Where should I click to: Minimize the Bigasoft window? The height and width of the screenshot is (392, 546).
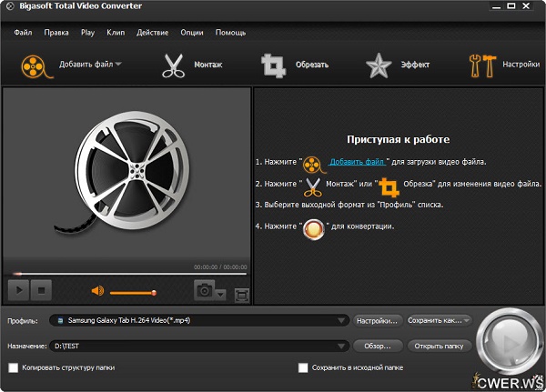[496, 6]
